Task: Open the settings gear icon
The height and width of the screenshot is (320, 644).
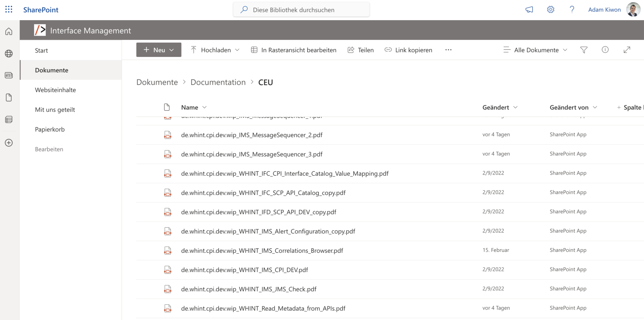Action: 551,10
